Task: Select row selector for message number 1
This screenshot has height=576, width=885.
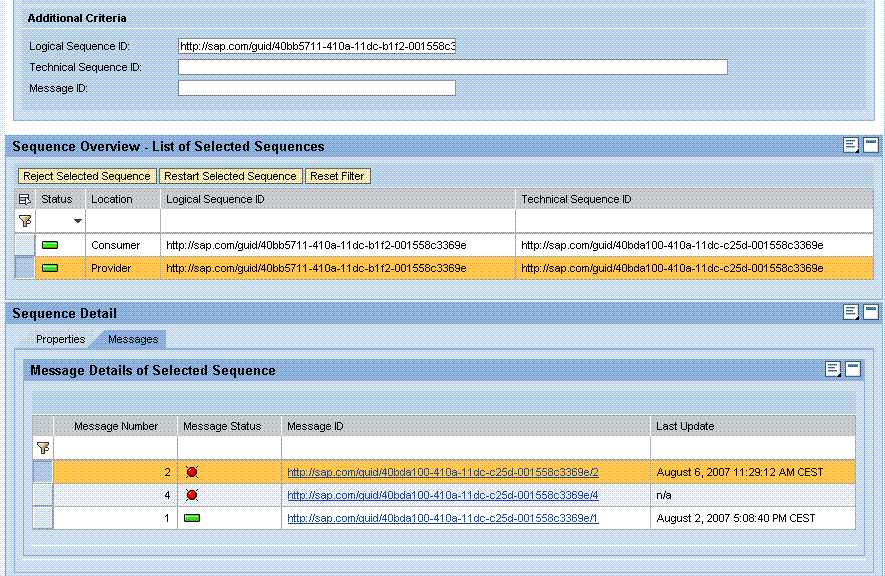Action: (42, 518)
